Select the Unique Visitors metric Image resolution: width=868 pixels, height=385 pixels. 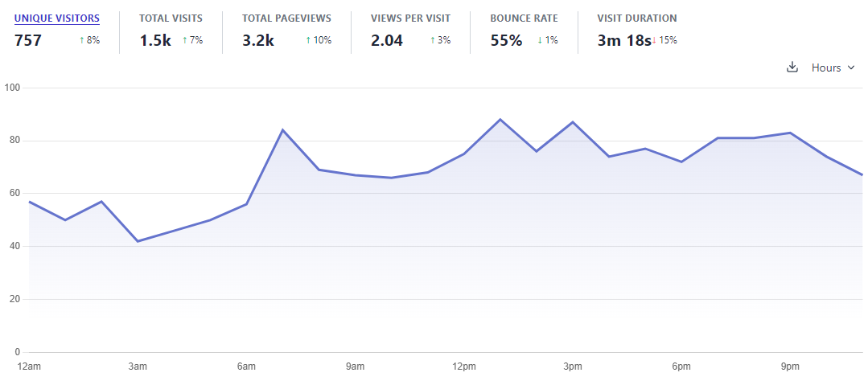pos(57,18)
